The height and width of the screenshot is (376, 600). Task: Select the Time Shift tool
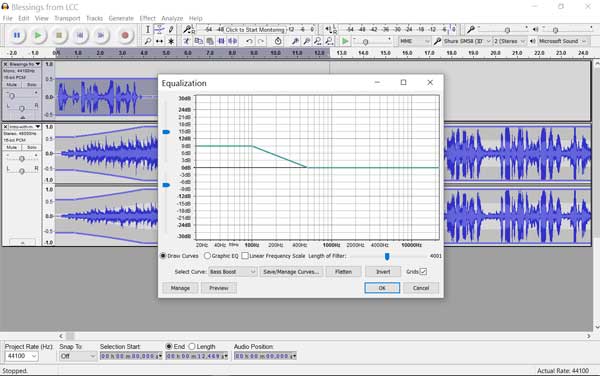[159, 41]
